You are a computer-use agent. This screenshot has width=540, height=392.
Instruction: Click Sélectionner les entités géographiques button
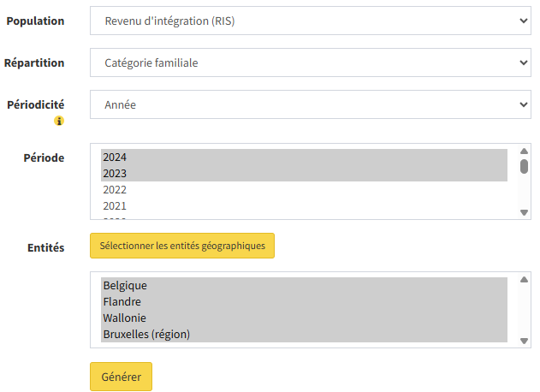pos(182,246)
